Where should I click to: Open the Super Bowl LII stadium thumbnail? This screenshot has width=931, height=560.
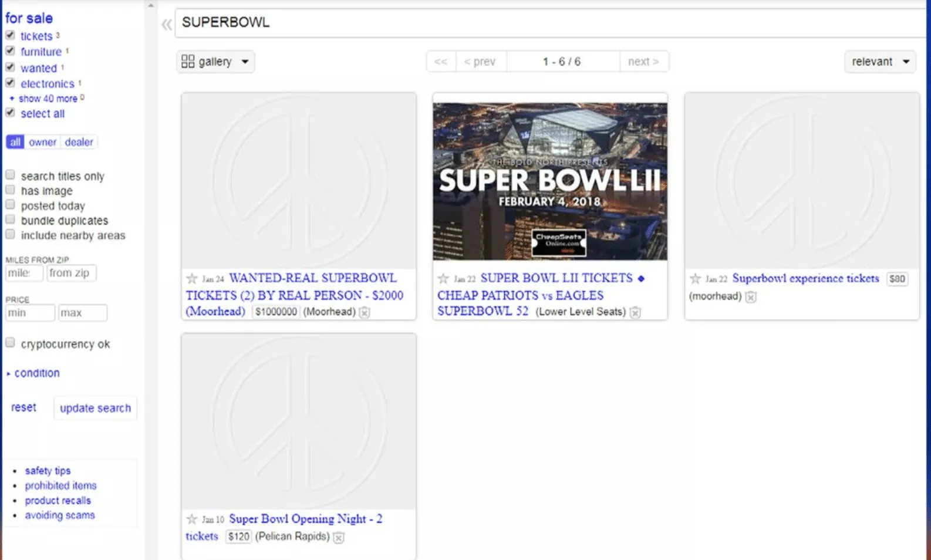[x=550, y=181]
